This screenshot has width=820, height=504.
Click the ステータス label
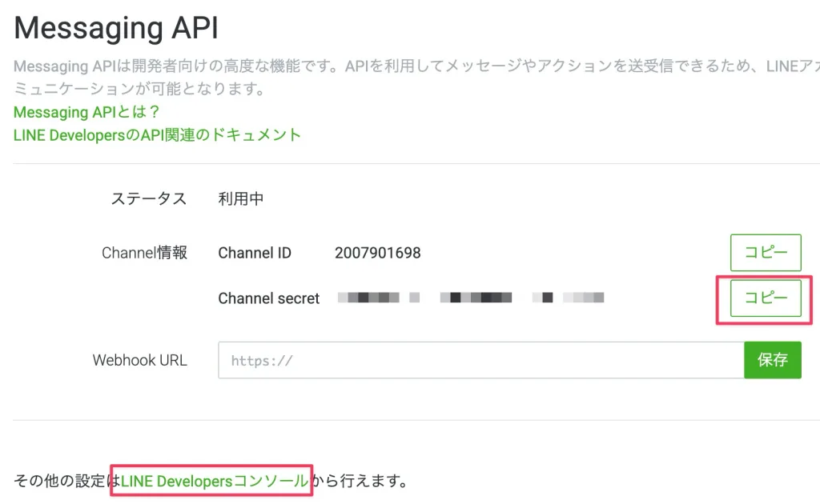point(148,198)
